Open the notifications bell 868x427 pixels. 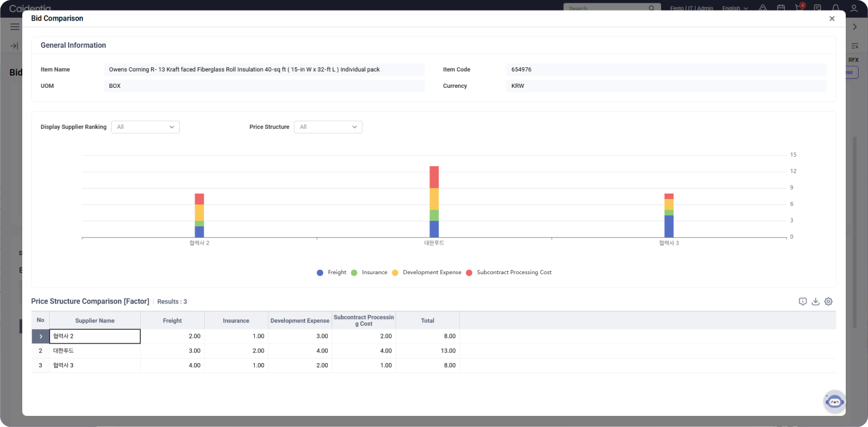pyautogui.click(x=836, y=8)
